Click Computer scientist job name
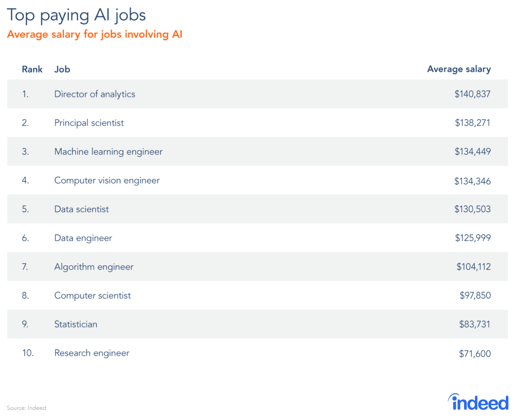The width and height of the screenshot is (521, 420). (92, 296)
